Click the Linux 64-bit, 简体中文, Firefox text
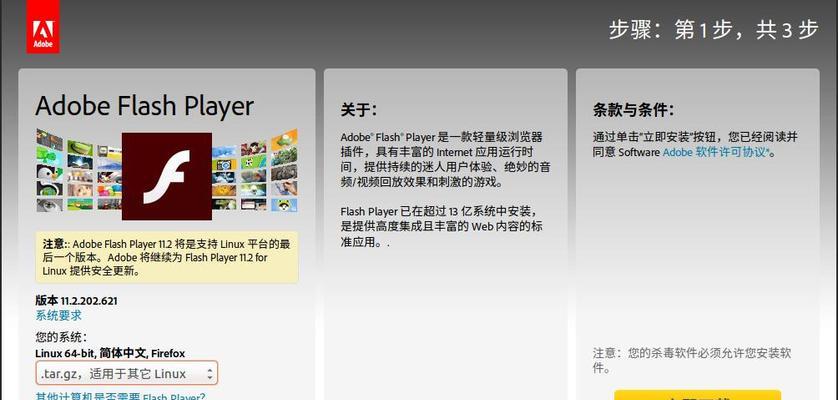Viewport: 838px width, 400px height. [110, 353]
